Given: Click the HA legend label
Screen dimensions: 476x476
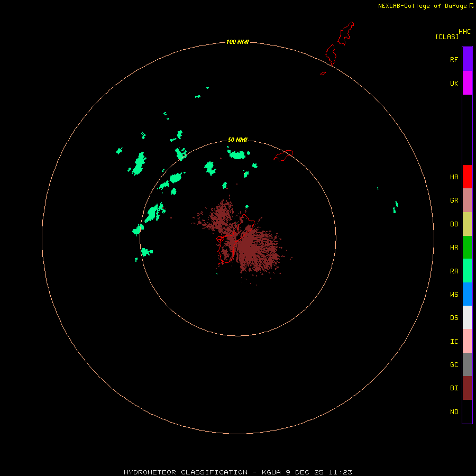Looking at the screenshot, I should [454, 177].
